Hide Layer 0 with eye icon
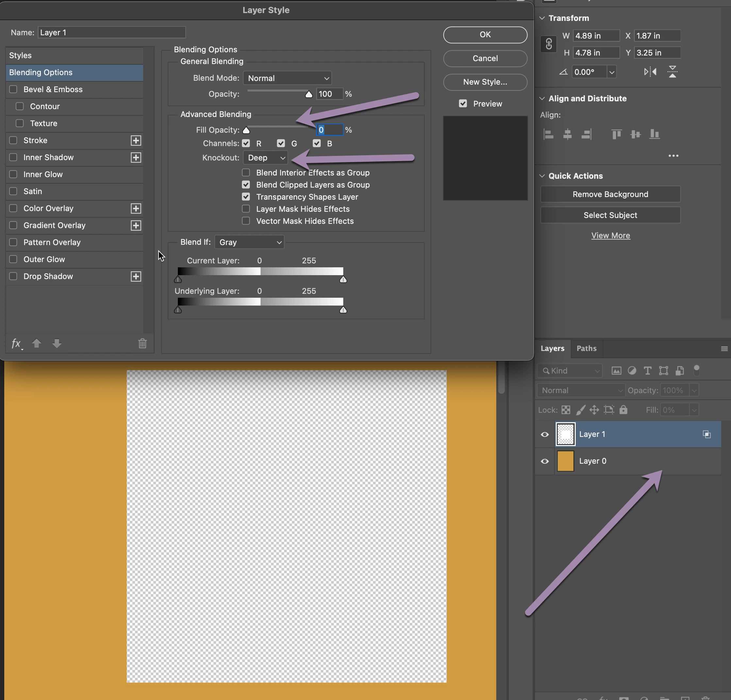The height and width of the screenshot is (700, 731). [545, 461]
